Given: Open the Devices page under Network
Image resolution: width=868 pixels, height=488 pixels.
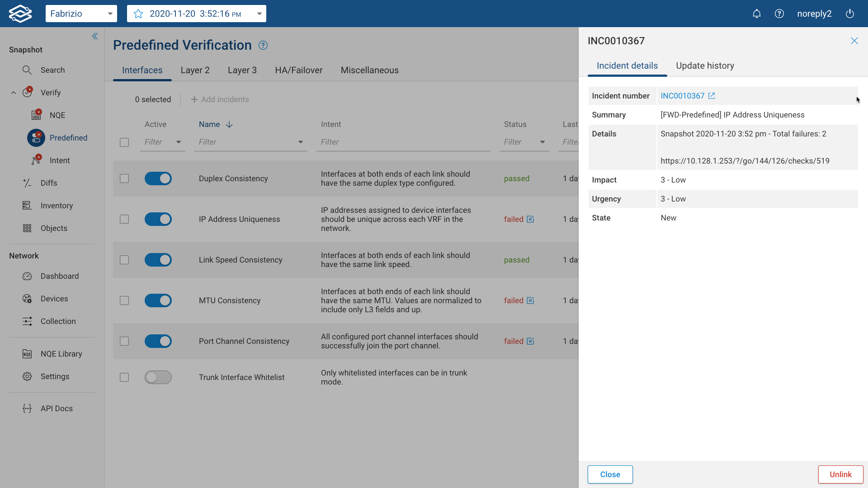Looking at the screenshot, I should [x=55, y=298].
